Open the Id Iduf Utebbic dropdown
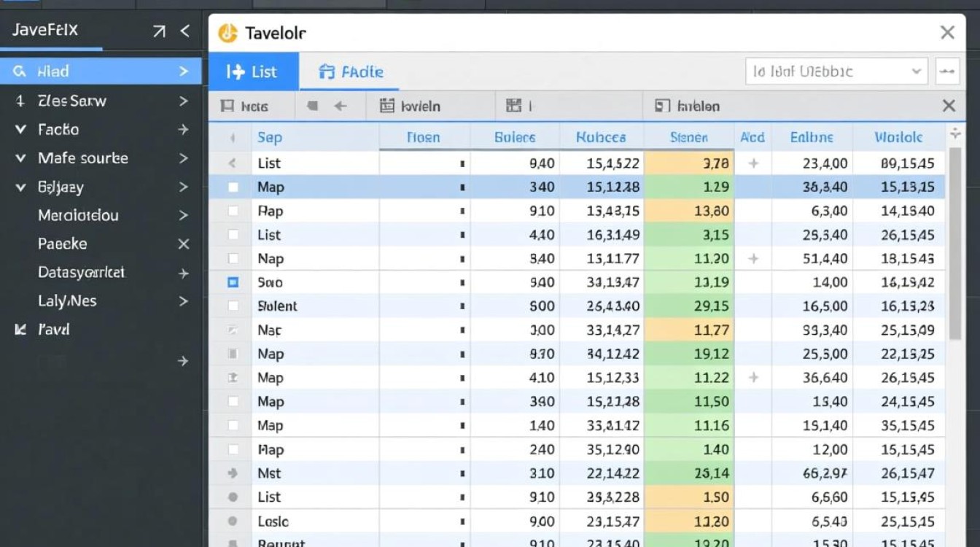The width and height of the screenshot is (980, 547). tap(836, 71)
